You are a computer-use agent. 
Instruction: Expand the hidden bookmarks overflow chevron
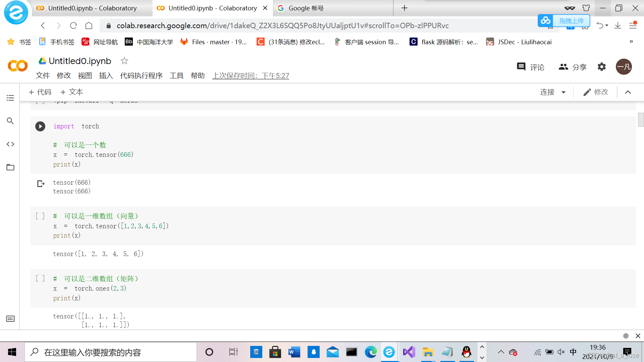click(x=631, y=42)
